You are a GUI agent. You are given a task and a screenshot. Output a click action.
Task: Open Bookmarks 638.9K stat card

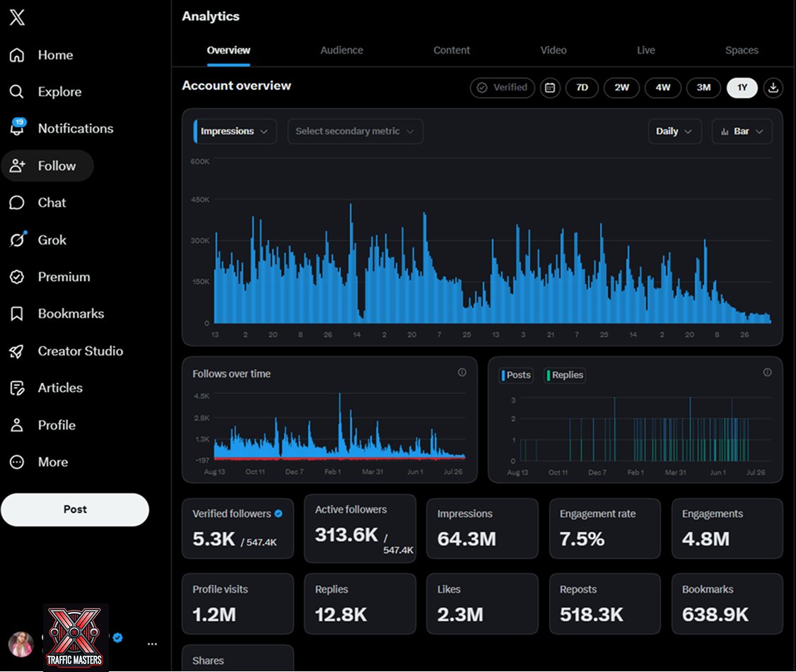[x=727, y=604]
